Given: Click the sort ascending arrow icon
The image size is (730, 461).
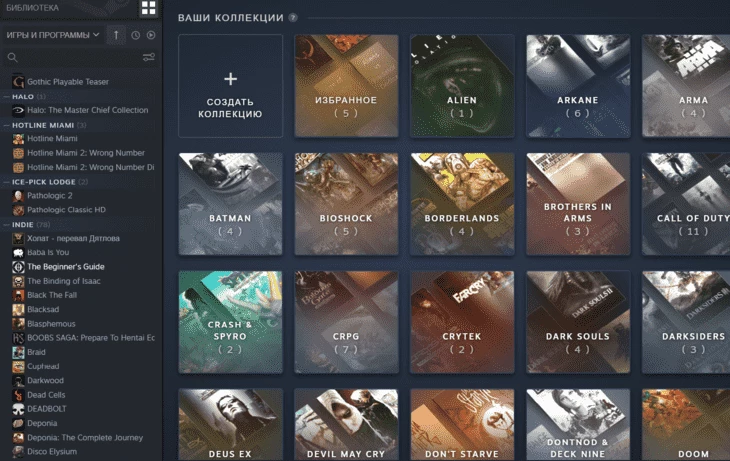Looking at the screenshot, I should click(116, 35).
